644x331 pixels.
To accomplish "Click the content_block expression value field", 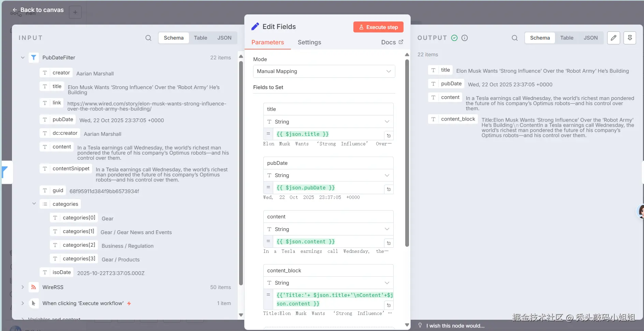I will click(333, 299).
